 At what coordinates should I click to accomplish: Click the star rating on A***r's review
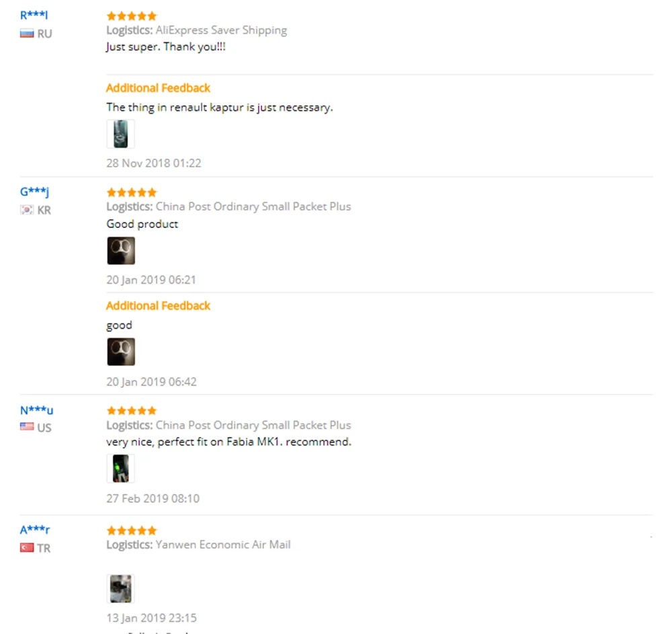coord(132,530)
